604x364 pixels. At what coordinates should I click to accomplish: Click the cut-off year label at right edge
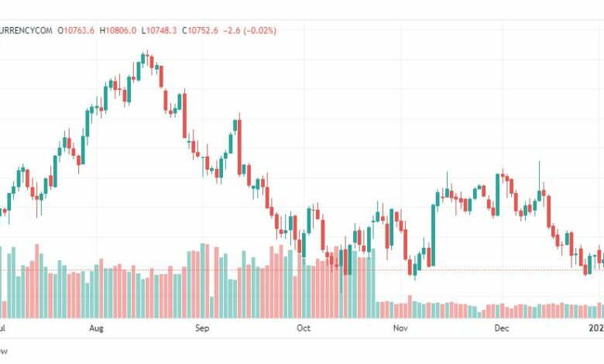[596, 328]
